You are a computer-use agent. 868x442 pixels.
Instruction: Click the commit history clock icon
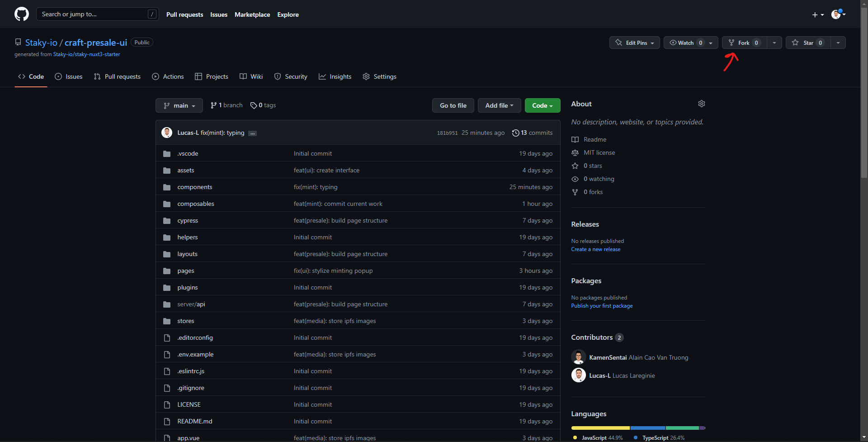(515, 133)
